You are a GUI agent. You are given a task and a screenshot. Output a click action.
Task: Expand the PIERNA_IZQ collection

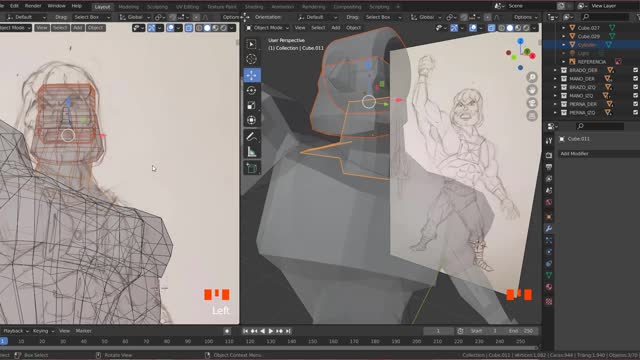point(555,113)
